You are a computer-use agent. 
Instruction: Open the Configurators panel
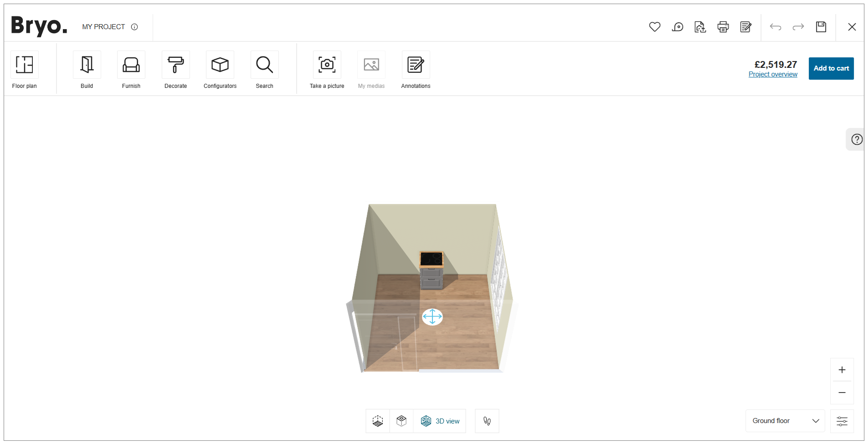click(220, 69)
